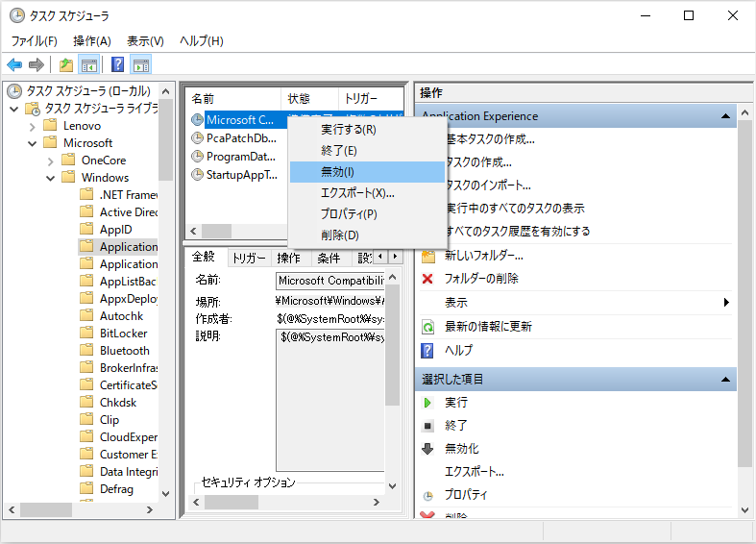Collapse the Application Experience actions section
This screenshot has width=756, height=544.
[725, 116]
